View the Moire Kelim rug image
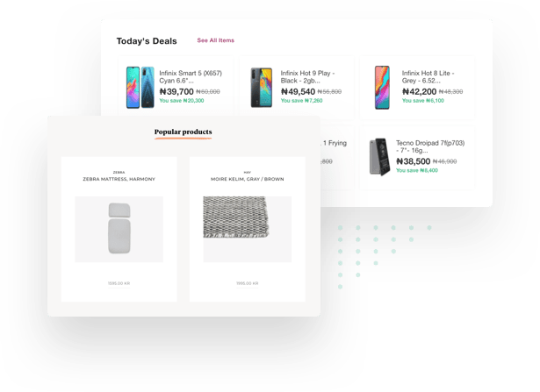The height and width of the screenshot is (392, 540). point(248,229)
